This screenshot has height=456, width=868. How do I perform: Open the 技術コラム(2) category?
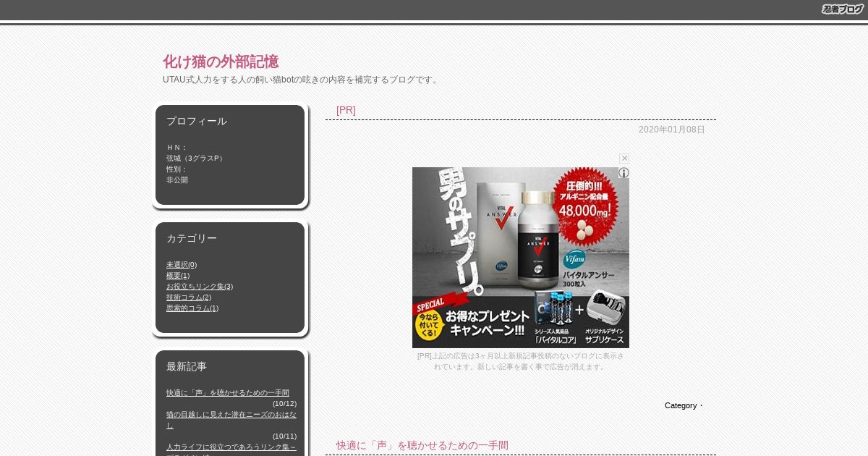click(x=189, y=297)
